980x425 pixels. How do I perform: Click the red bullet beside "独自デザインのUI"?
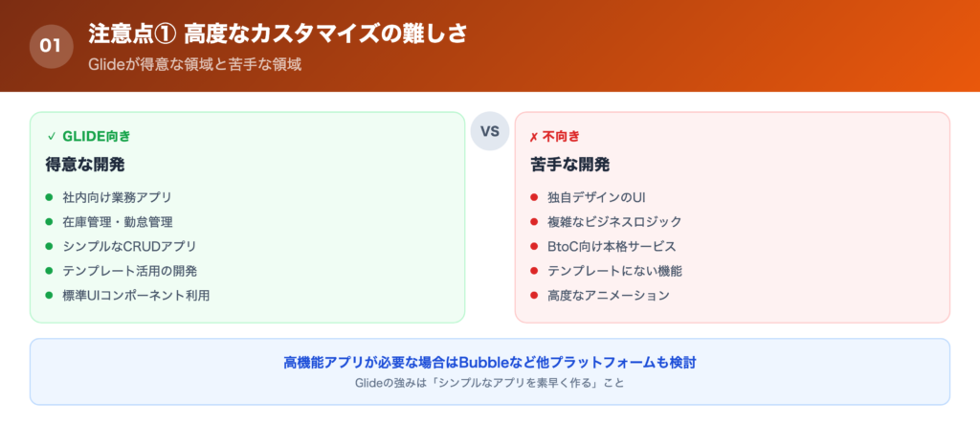[534, 197]
